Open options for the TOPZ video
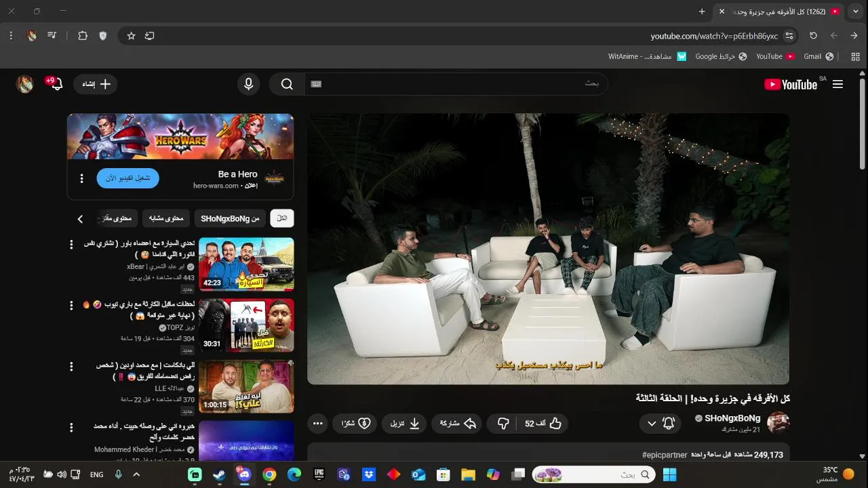 (x=71, y=305)
